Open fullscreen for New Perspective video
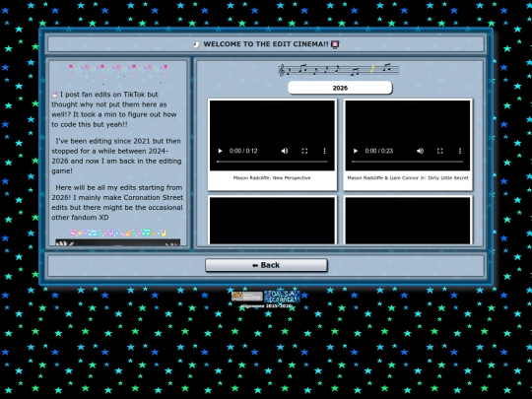Screen dimensions: 532x399 tap(304, 151)
